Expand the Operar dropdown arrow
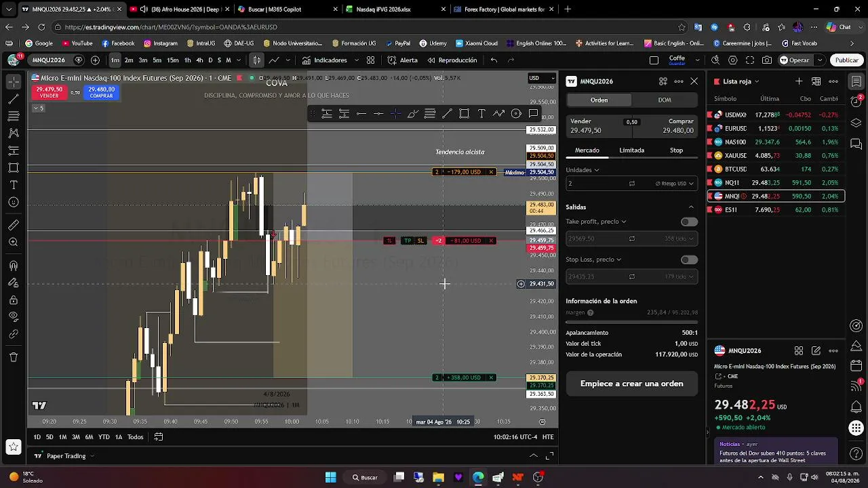The width and height of the screenshot is (868, 488). coord(819,60)
